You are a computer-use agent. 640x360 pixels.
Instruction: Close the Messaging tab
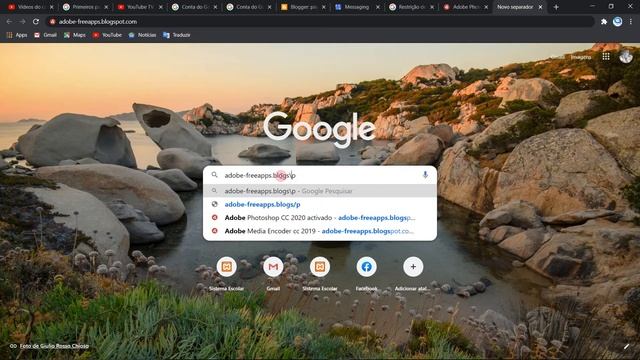pos(378,7)
